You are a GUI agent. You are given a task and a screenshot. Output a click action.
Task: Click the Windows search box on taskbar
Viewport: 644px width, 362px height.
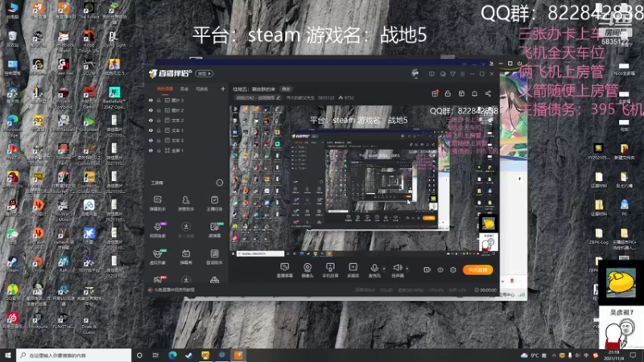pos(74,355)
